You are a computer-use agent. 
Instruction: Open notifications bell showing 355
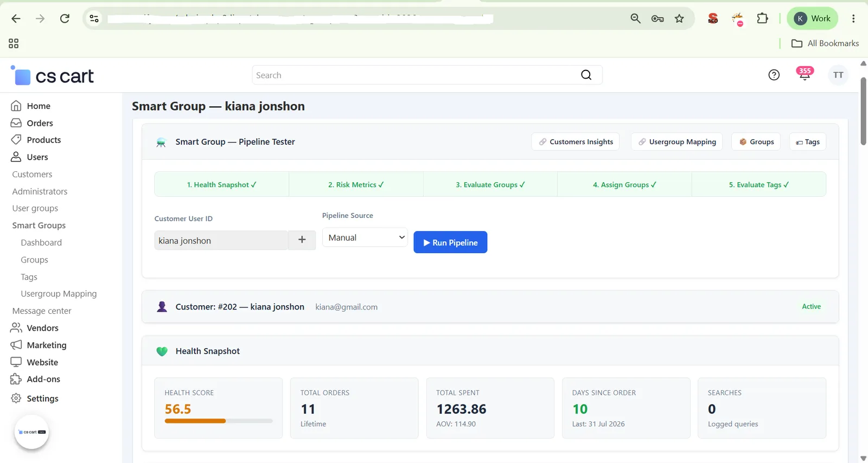tap(805, 74)
